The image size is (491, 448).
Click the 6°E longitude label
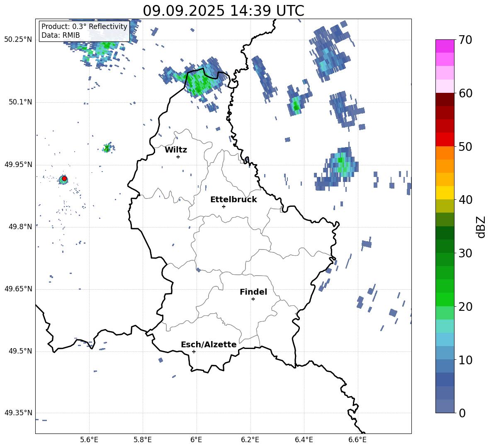(x=196, y=440)
